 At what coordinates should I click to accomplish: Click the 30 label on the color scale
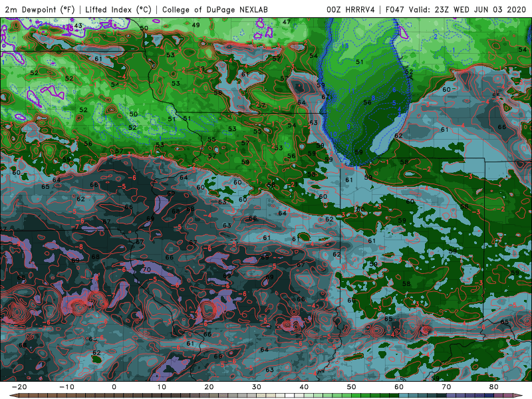click(x=257, y=387)
